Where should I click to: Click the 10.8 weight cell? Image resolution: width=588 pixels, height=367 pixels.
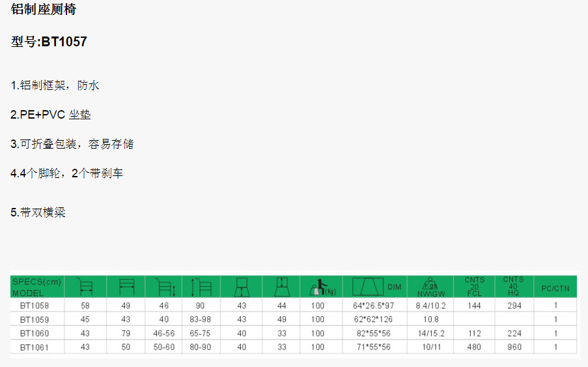click(x=431, y=319)
